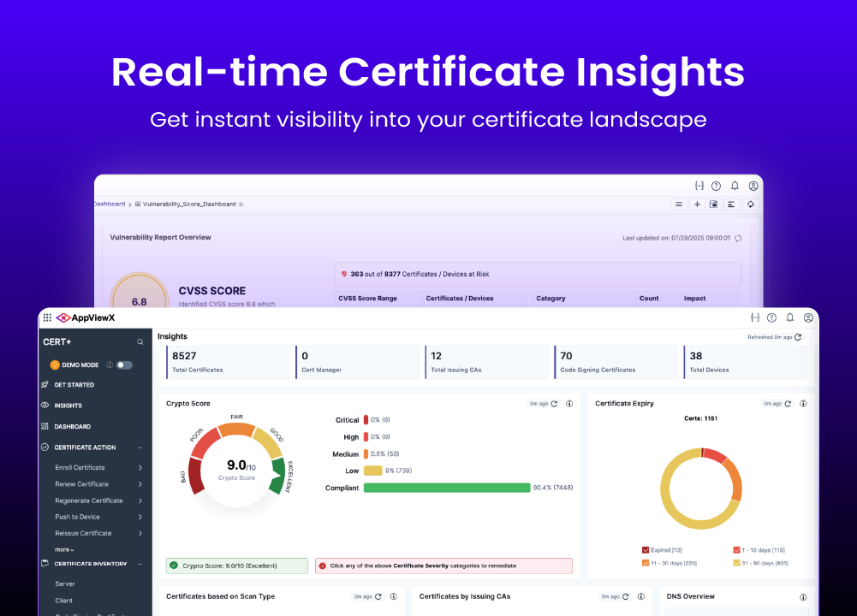Select the Critical severity bar
The width and height of the screenshot is (857, 616).
point(366,420)
